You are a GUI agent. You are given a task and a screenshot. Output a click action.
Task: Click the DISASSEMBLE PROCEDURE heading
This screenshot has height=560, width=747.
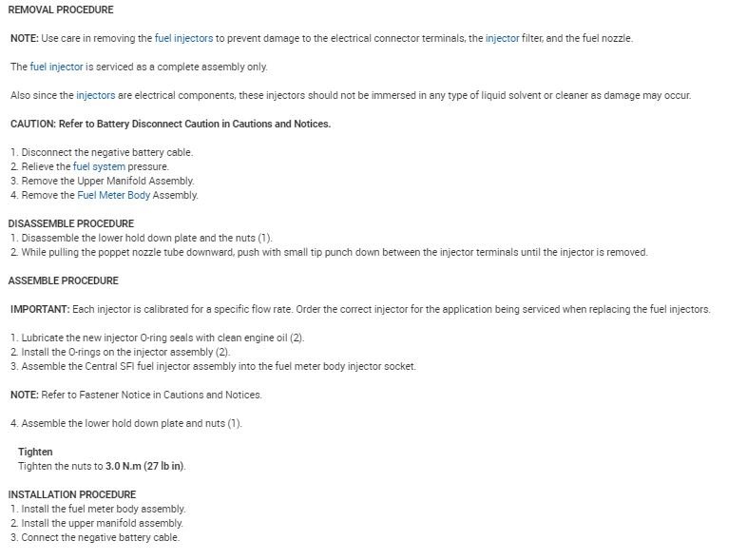click(71, 223)
